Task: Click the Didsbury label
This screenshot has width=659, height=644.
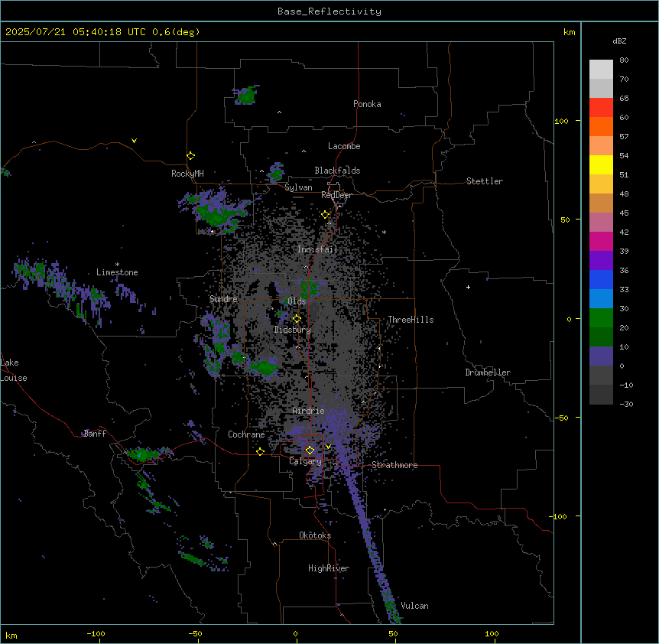Action: pyautogui.click(x=293, y=330)
